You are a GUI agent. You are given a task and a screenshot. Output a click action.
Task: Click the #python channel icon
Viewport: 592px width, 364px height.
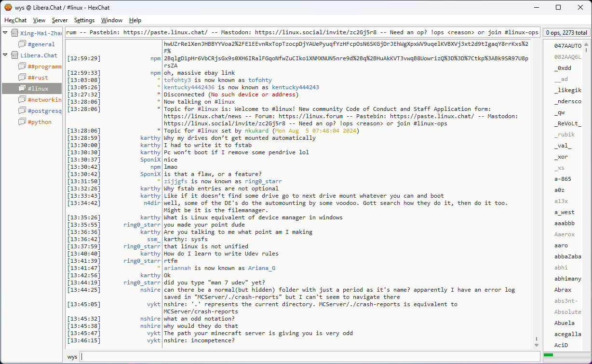[22, 122]
